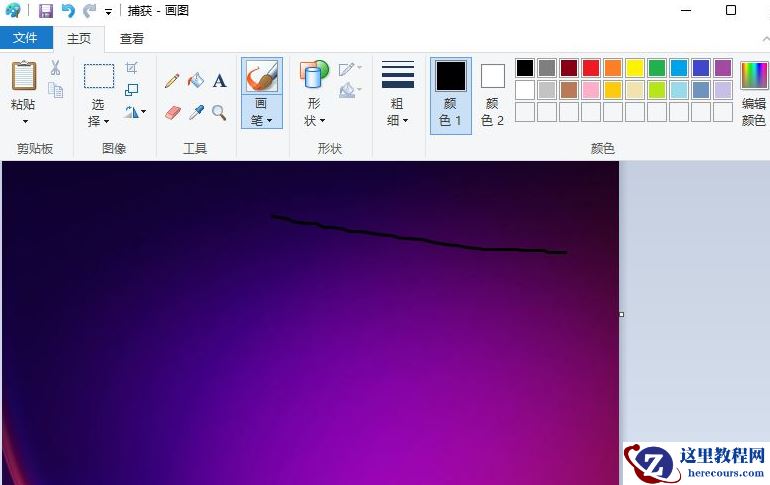The width and height of the screenshot is (770, 485).
Task: Pick the white color swatch
Action: pos(524,90)
